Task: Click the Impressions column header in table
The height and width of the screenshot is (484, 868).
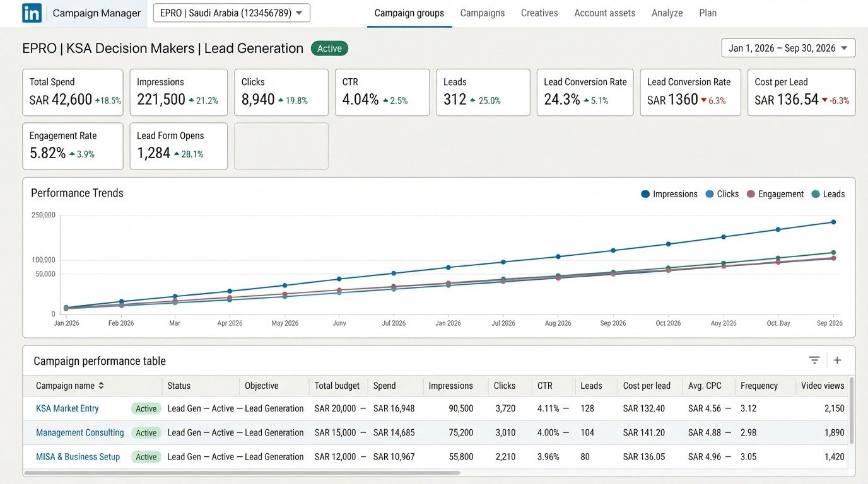Action: click(451, 386)
